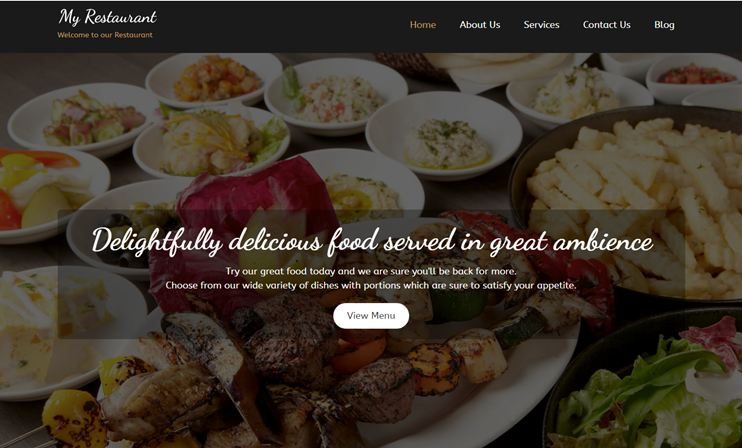Click the My Restaurant logo title
This screenshot has height=448, width=742.
click(x=107, y=17)
